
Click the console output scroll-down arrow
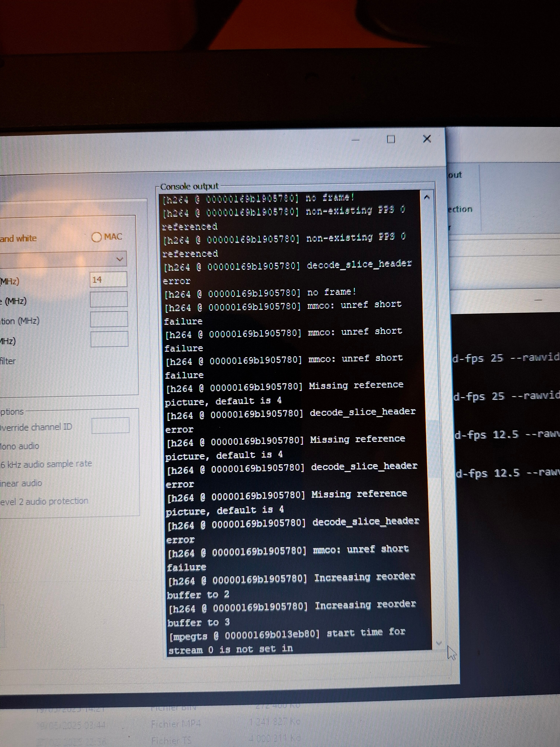coord(439,643)
